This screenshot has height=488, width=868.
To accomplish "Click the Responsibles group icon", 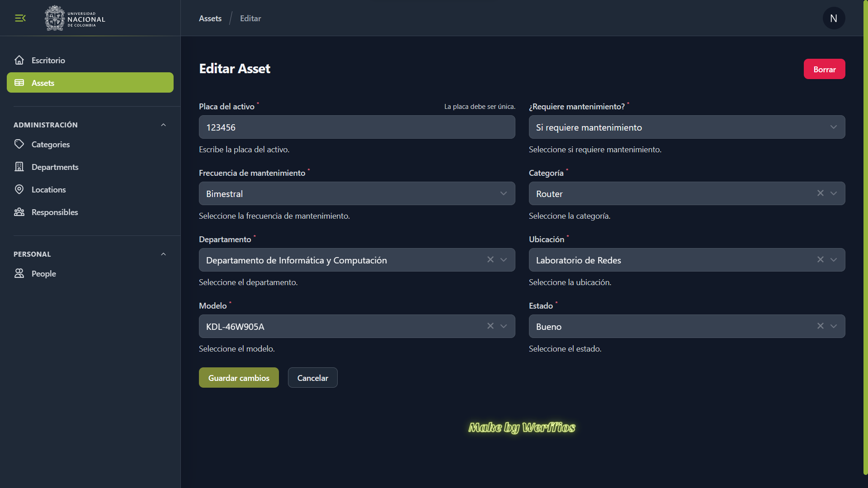I will tap(19, 212).
